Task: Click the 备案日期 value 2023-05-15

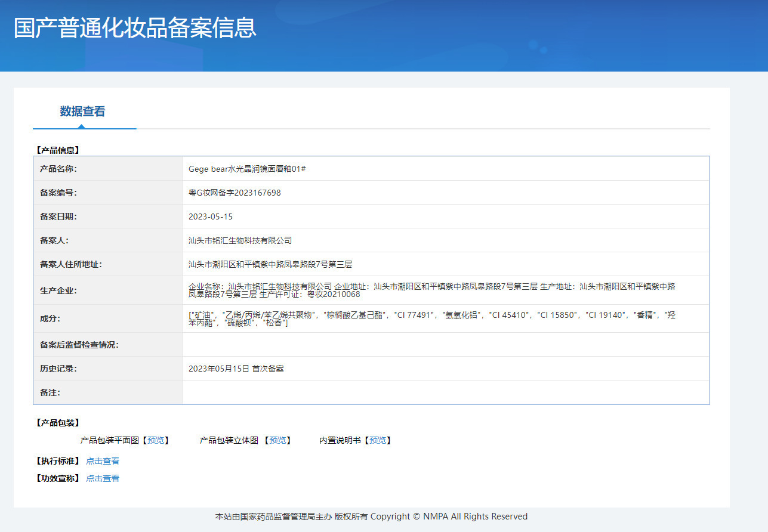Action: 211,216
